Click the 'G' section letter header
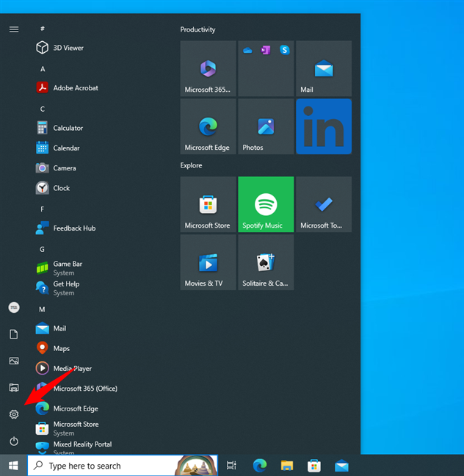 (x=42, y=249)
